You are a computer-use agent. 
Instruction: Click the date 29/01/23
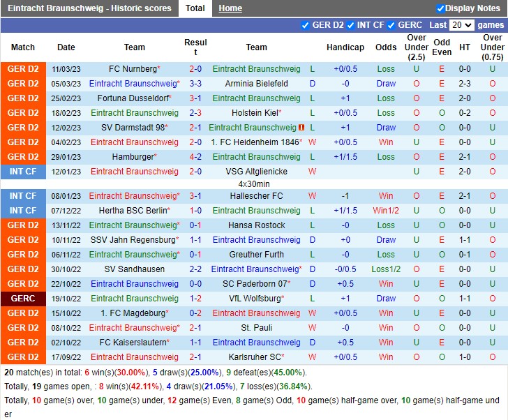tap(66, 157)
